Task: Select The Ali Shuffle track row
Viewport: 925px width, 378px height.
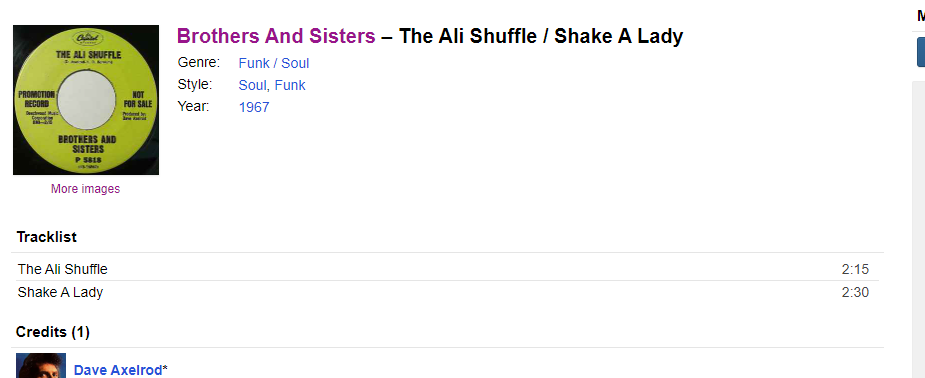Action: pos(447,269)
